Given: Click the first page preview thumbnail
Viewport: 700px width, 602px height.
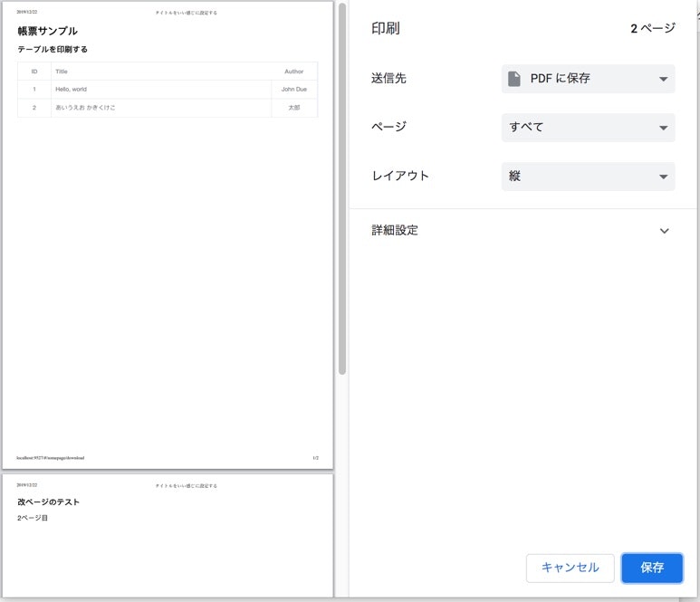Looking at the screenshot, I should click(168, 235).
